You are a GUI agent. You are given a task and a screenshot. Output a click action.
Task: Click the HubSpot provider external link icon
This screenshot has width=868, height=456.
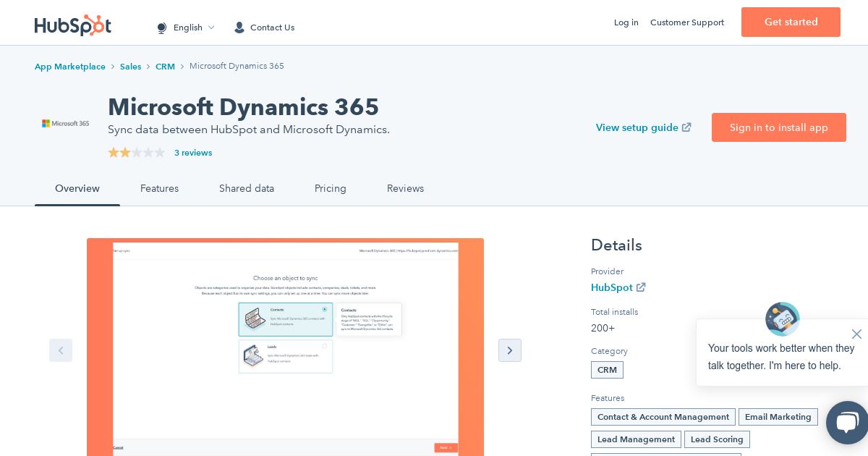[641, 287]
